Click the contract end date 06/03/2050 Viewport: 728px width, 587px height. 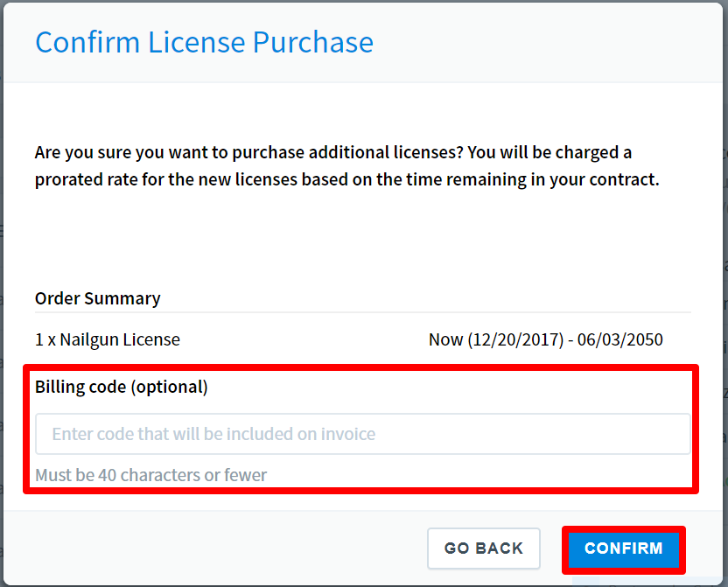coord(621,339)
